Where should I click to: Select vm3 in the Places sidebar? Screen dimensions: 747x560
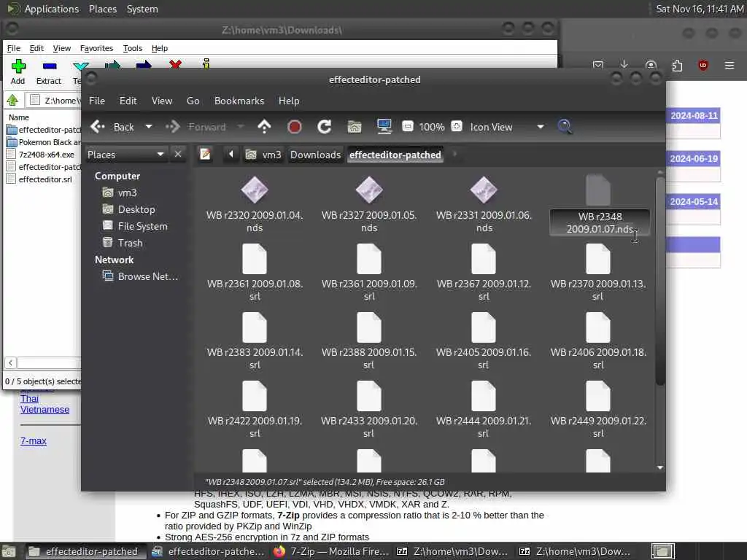(x=127, y=192)
